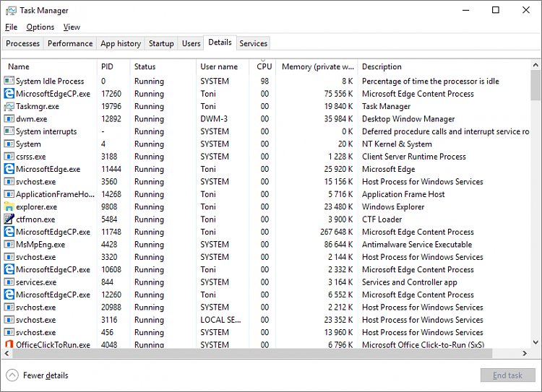This screenshot has width=542, height=392.
Task: Open the File menu
Action: (x=11, y=27)
